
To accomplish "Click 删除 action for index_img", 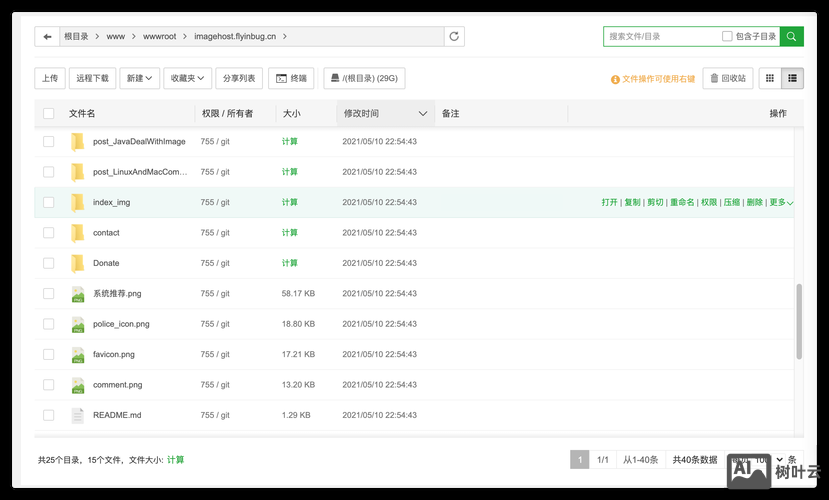I will coord(754,202).
